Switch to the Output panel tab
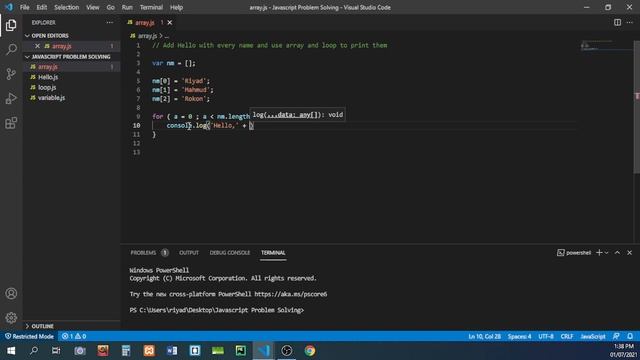 189,253
